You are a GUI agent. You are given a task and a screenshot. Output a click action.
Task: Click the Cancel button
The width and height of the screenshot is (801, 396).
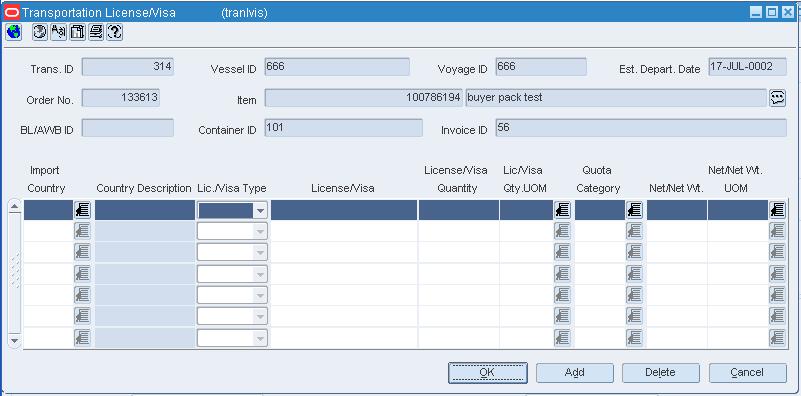[747, 372]
